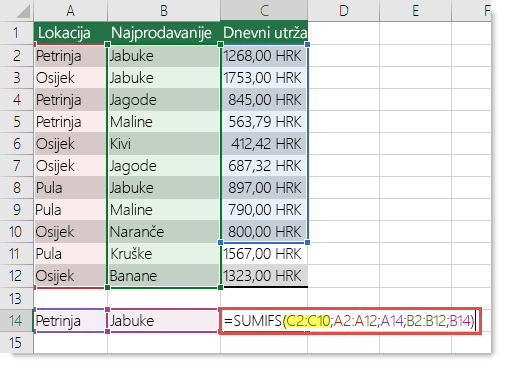Click Osijek cell in row 12
This screenshot has width=506, height=368.
[x=70, y=276]
